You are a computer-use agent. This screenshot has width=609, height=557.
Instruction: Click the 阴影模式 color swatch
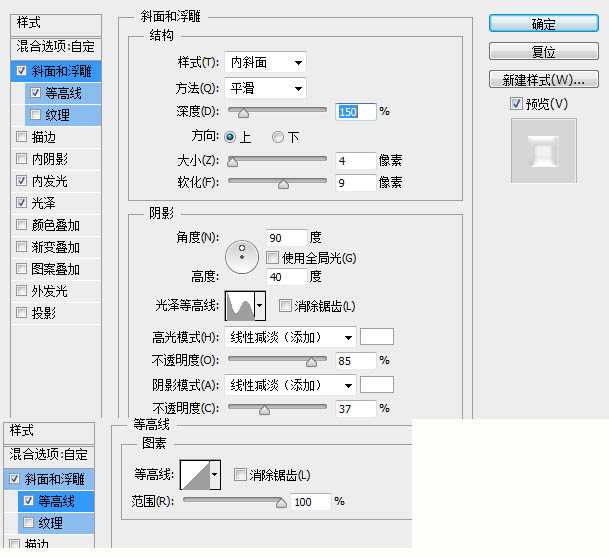tap(377, 385)
